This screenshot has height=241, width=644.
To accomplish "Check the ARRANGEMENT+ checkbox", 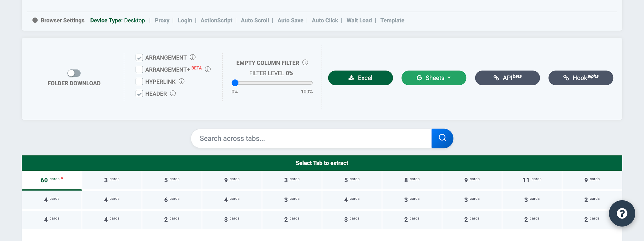I will pyautogui.click(x=139, y=69).
